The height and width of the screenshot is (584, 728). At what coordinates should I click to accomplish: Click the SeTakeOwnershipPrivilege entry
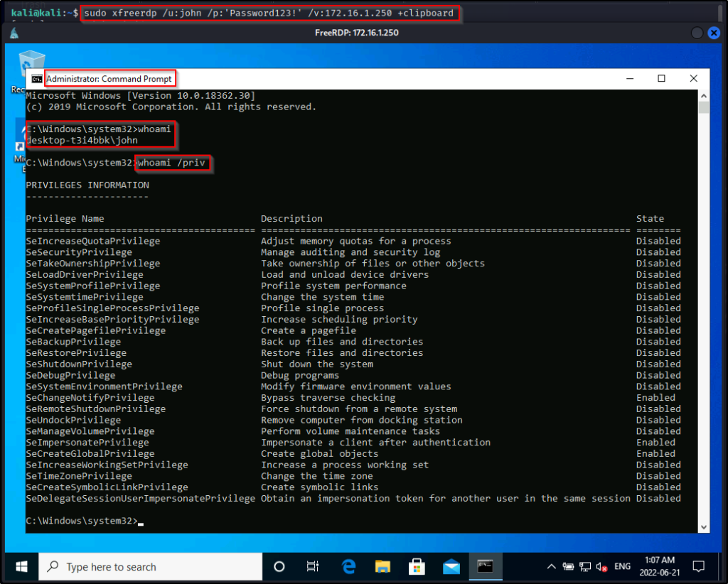[93, 264]
